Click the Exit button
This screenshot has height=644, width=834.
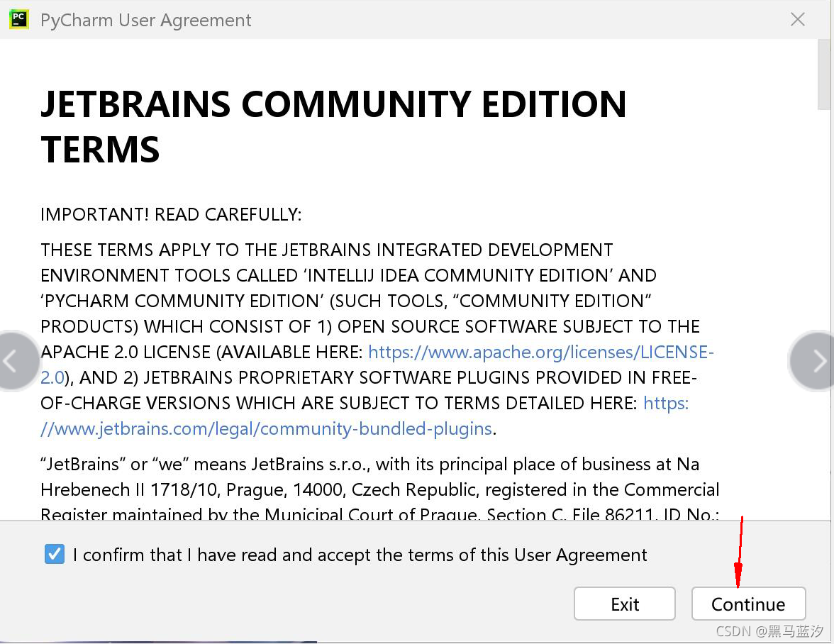point(624,604)
